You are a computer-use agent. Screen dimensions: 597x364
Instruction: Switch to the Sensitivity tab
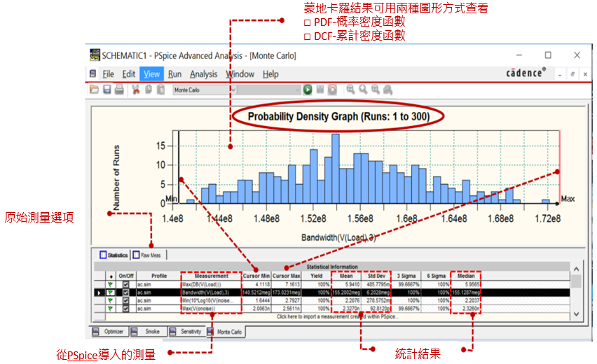click(186, 332)
